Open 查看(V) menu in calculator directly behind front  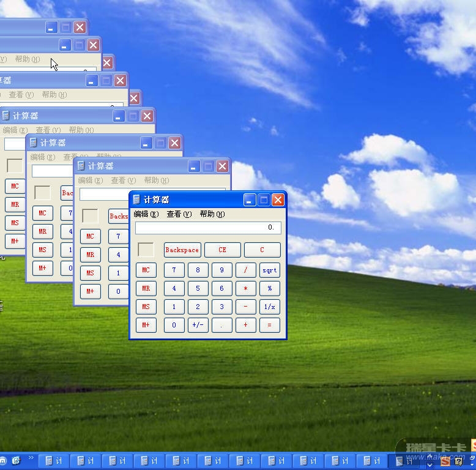124,181
